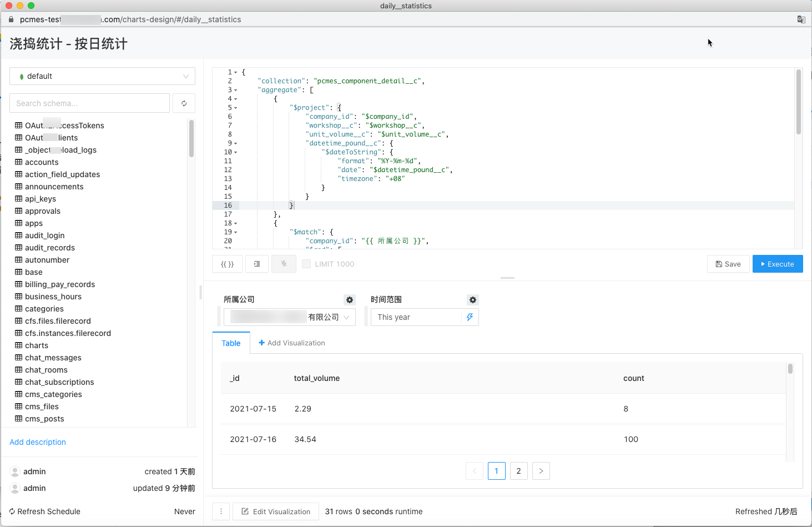Click Edit Visualization button
This screenshot has height=527, width=812.
pos(276,511)
